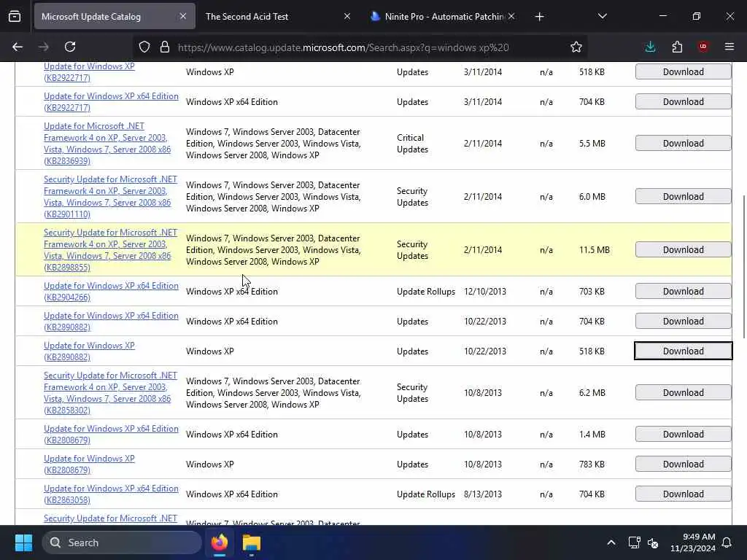Click the tracking protection shield icon
747x560 pixels.
point(144,47)
